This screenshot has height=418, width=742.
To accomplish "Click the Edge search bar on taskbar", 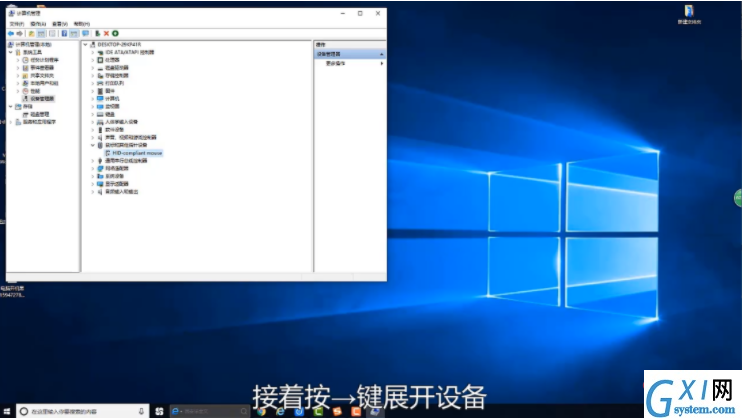I will 209,411.
